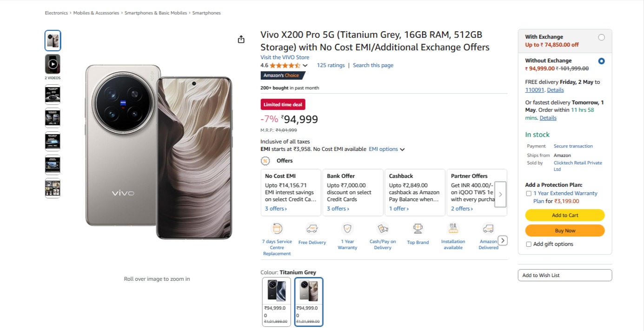The image size is (644, 331).
Task: Click the Installation available icon
Action: (453, 229)
